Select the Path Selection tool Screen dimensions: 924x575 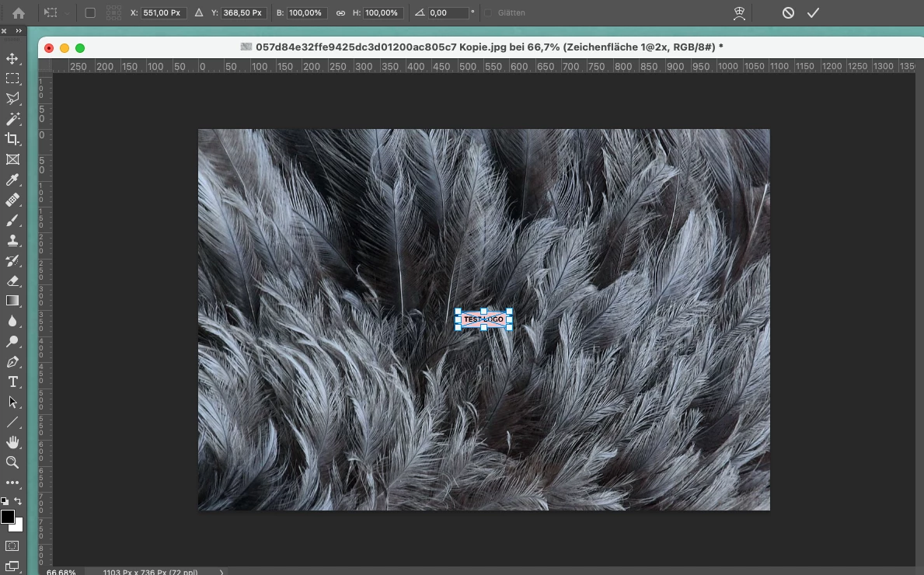(12, 402)
